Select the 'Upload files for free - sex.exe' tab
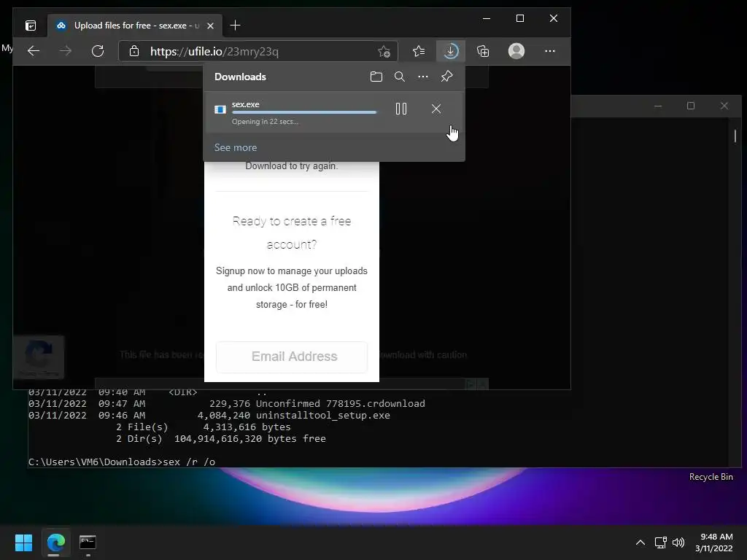Viewport: 747px width, 560px height. 134,26
